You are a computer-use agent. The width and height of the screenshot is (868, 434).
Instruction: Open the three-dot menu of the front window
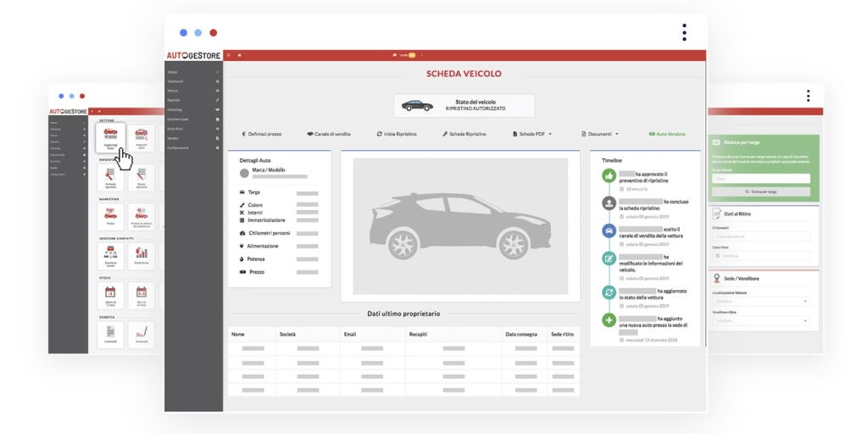(x=684, y=32)
